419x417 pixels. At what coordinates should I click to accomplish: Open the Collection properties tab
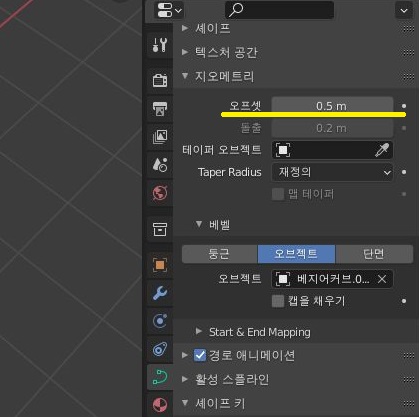160,229
